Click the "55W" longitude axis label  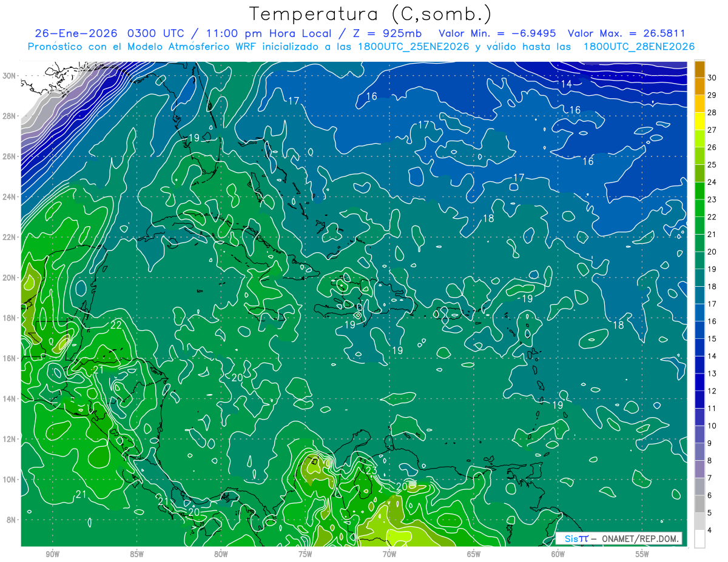coord(642,554)
